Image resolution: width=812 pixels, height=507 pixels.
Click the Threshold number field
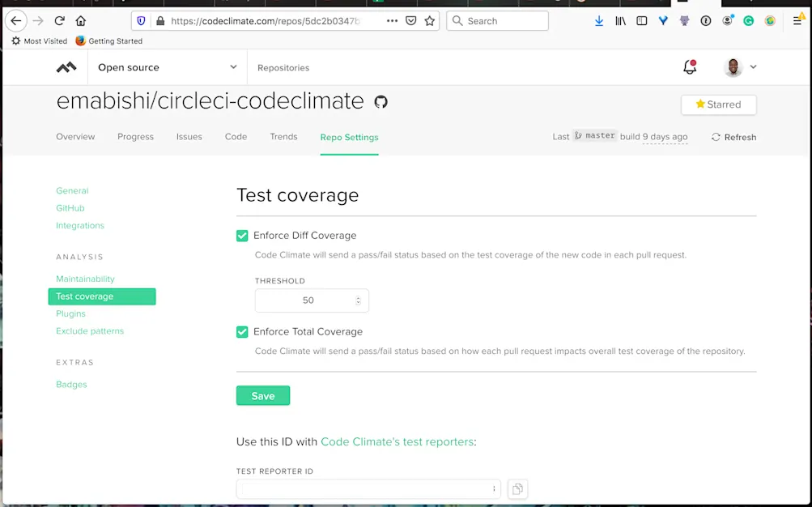pos(312,300)
